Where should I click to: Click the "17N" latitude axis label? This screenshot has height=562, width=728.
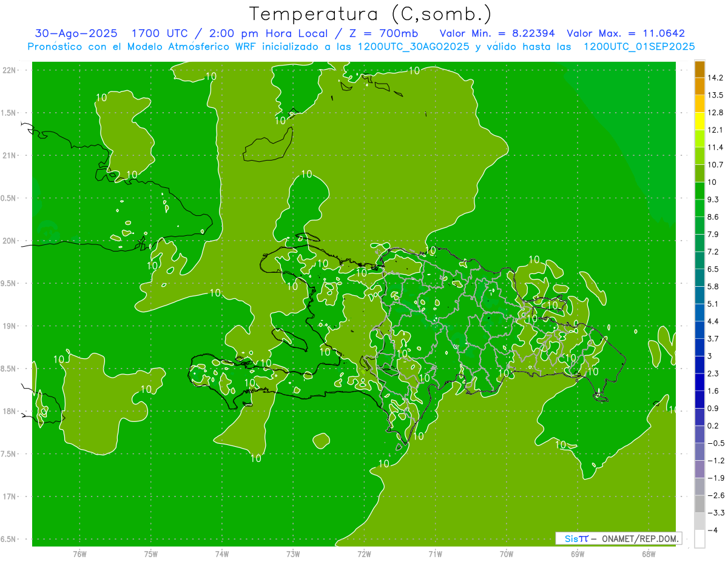10,497
